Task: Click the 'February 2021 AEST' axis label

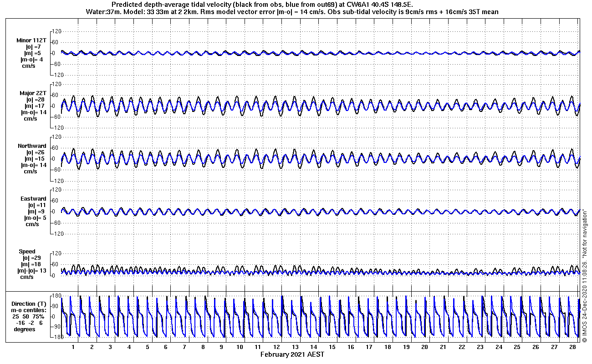Action: coord(292,354)
